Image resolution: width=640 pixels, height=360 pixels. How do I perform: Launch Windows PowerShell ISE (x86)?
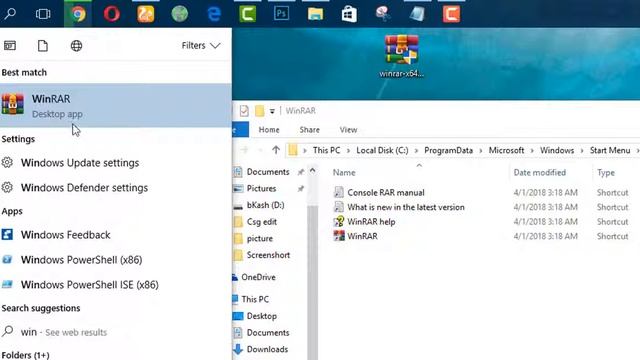pyautogui.click(x=90, y=285)
